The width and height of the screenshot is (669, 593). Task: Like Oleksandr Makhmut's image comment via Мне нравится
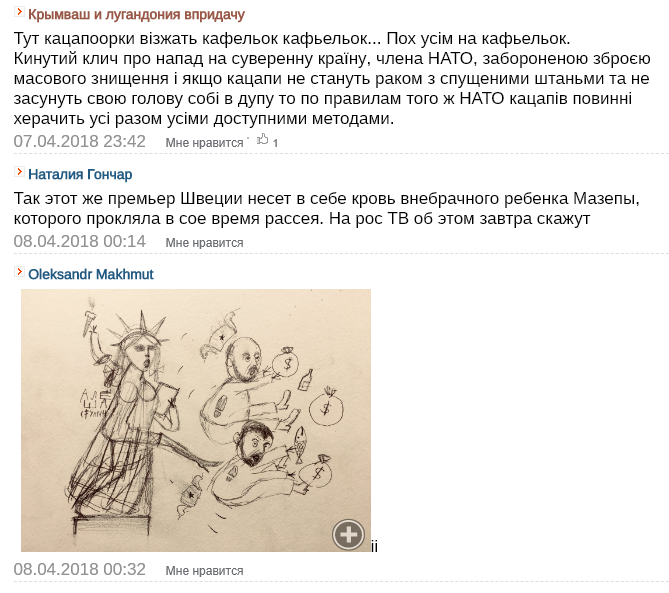click(204, 571)
